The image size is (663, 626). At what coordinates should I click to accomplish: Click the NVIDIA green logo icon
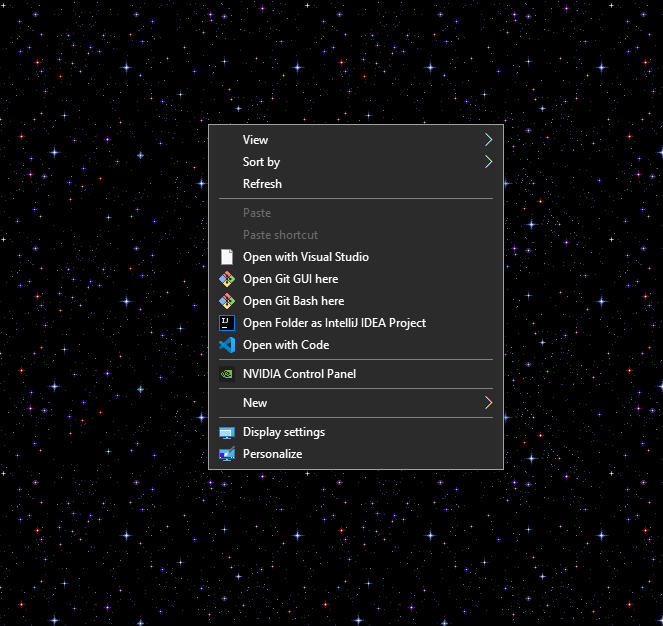[227, 374]
